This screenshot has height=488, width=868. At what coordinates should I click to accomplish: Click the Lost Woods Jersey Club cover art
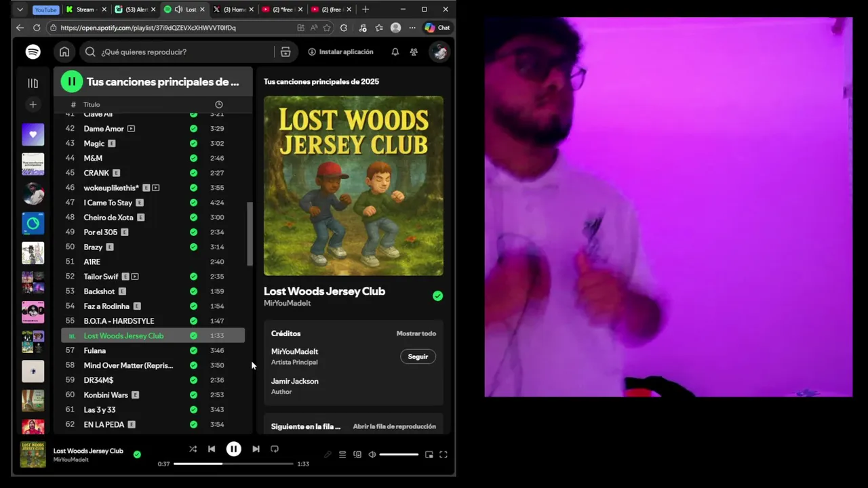pyautogui.click(x=353, y=186)
